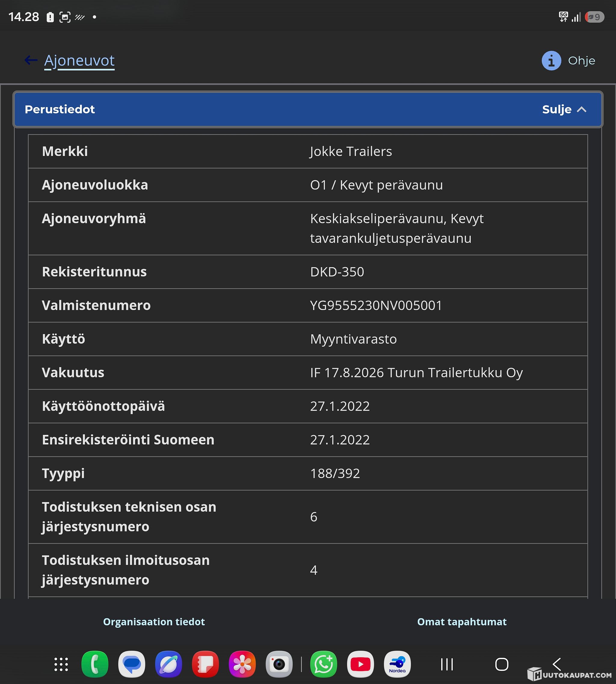Click the Rekisteritunnus row label
616x684 pixels.
(x=94, y=271)
